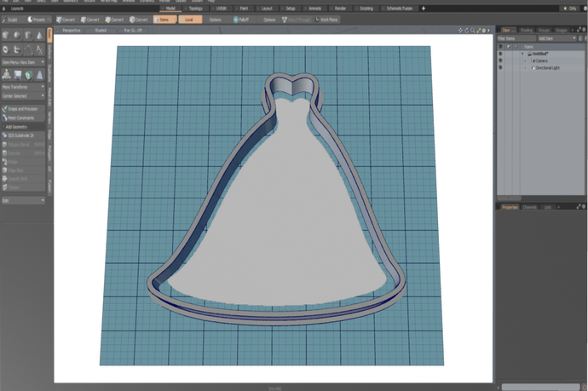Open the Shaded display style dropdown
588x391 pixels.
101,31
